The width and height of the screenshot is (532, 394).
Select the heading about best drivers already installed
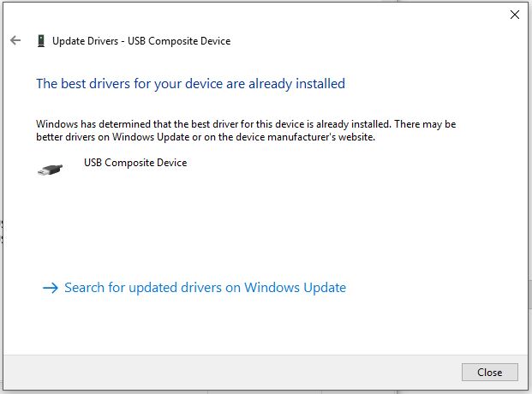coord(191,83)
